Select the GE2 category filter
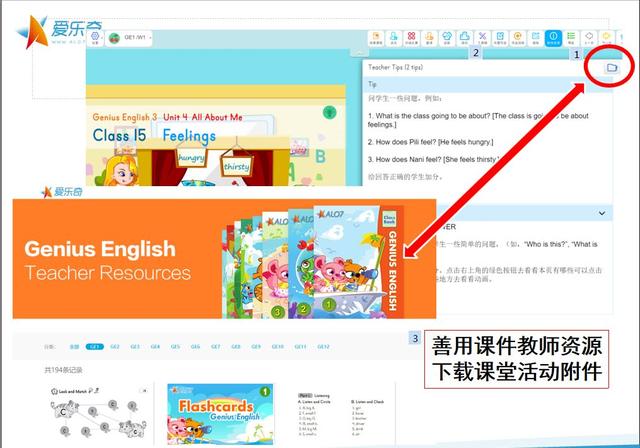This screenshot has width=640, height=448. (x=115, y=346)
